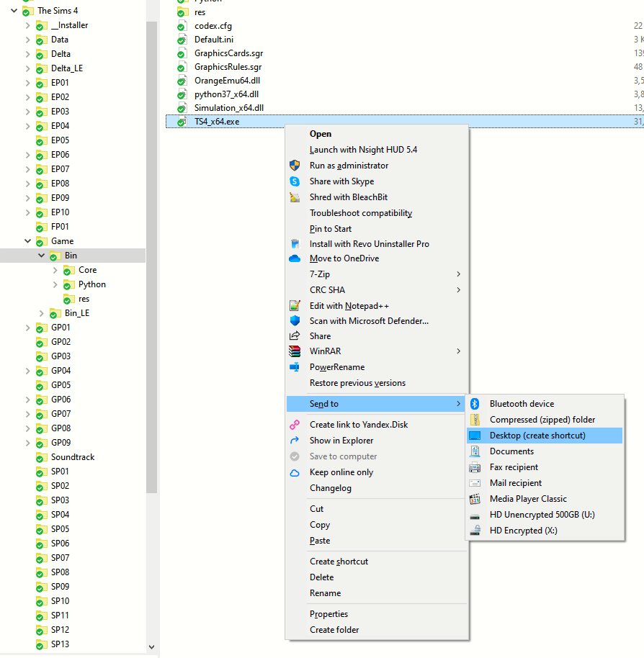This screenshot has width=644, height=658.
Task: Click the OneDrive cloud icon in menu
Action: [x=294, y=258]
